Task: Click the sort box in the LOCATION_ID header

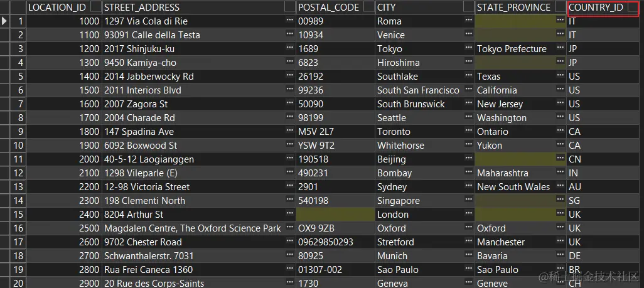Action: coord(96,7)
